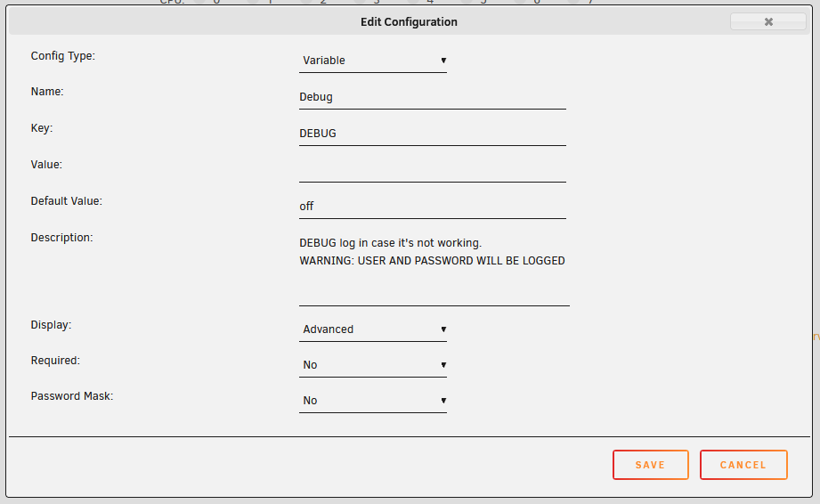
Task: Save the configuration changes
Action: [651, 465]
